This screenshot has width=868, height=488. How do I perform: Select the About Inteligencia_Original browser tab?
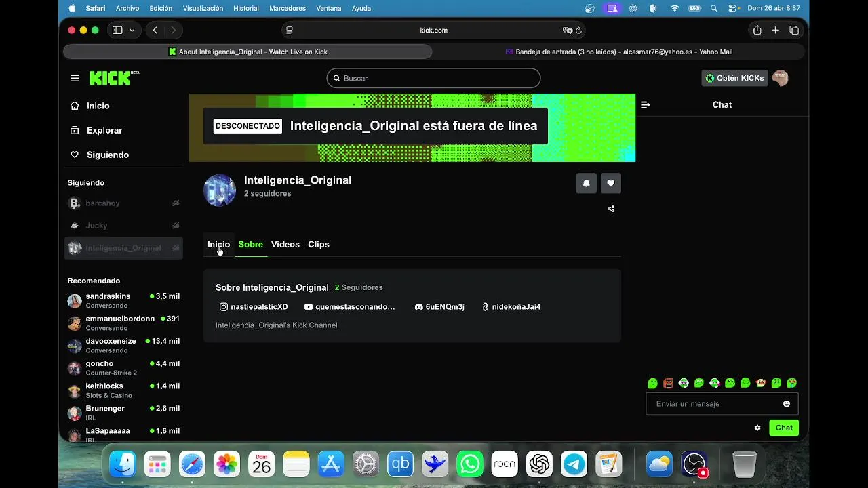coord(248,52)
